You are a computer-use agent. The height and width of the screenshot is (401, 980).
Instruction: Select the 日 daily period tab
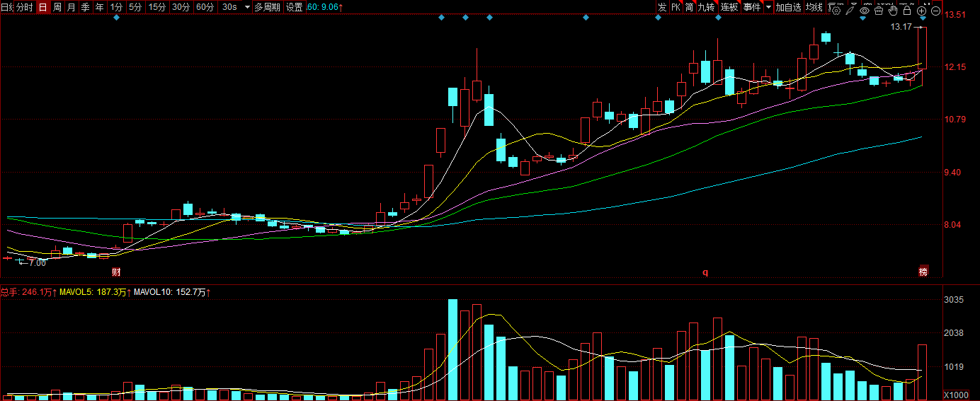(42, 7)
